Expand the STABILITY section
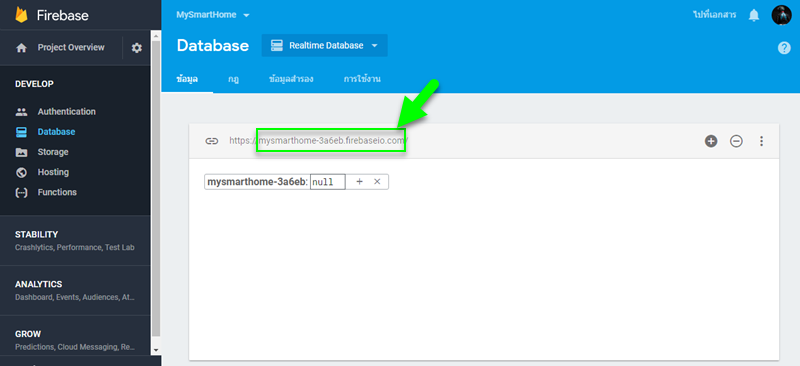800x366 pixels. point(75,240)
